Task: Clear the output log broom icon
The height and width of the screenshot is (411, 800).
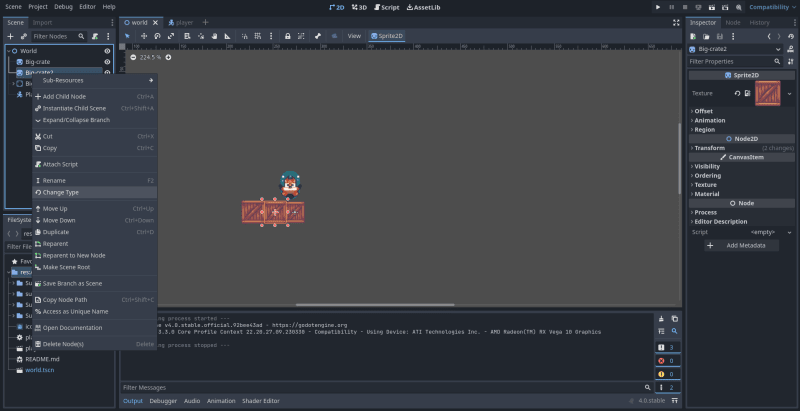Action: pos(661,319)
